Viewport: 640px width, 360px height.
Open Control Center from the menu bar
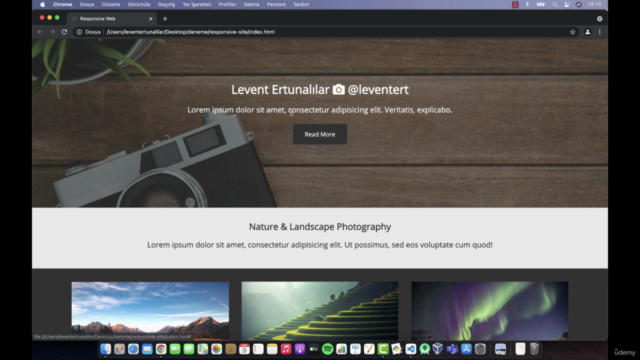pyautogui.click(x=567, y=4)
